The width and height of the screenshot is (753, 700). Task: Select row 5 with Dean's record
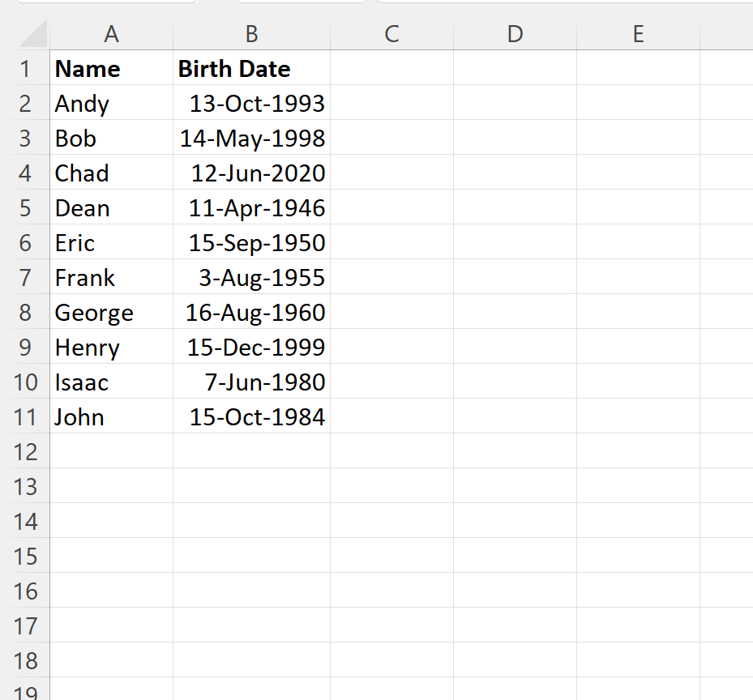pyautogui.click(x=24, y=208)
